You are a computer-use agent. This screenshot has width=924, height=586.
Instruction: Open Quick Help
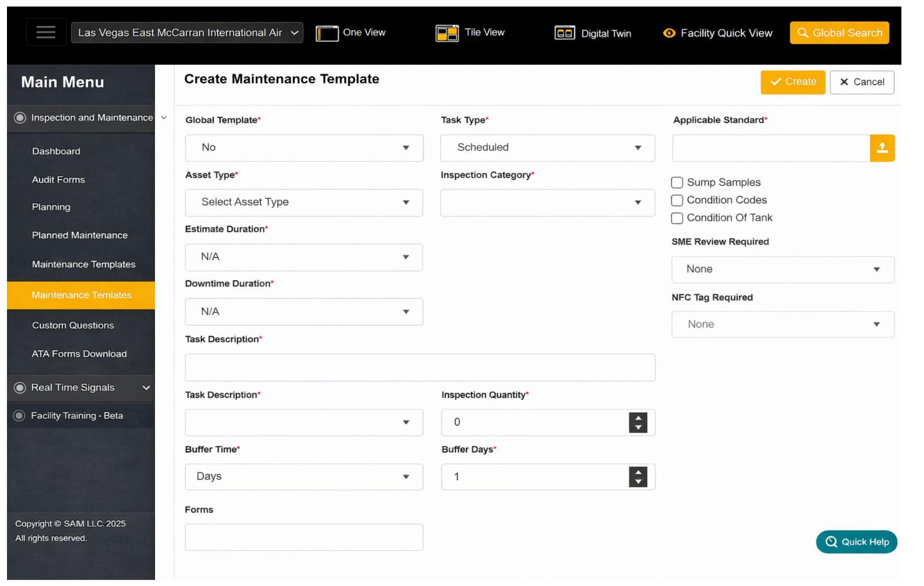click(x=856, y=542)
